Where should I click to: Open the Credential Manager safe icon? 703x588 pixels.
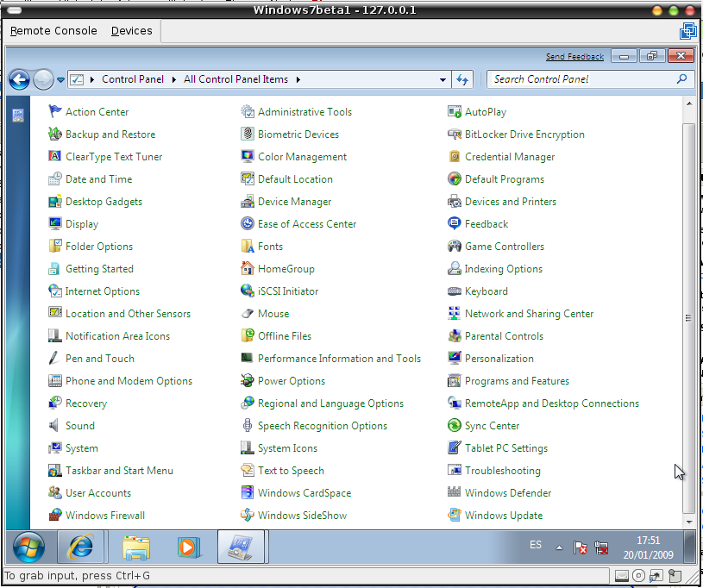tap(455, 156)
